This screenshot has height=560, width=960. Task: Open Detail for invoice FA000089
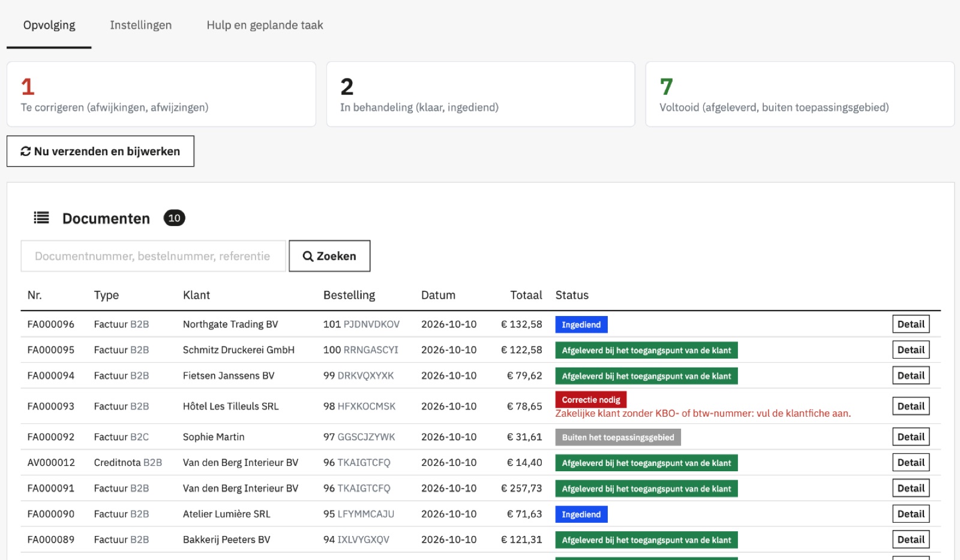coord(911,540)
